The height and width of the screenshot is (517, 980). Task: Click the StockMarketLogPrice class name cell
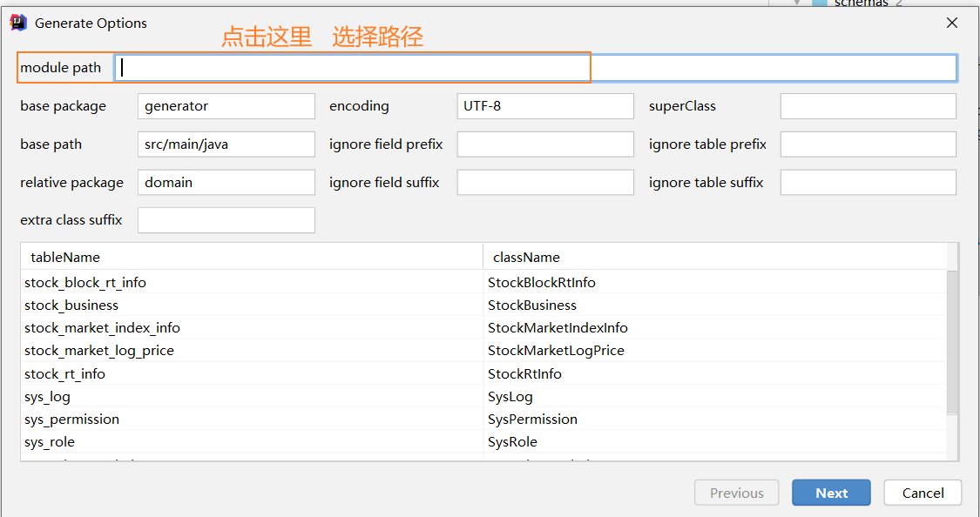[x=715, y=350]
